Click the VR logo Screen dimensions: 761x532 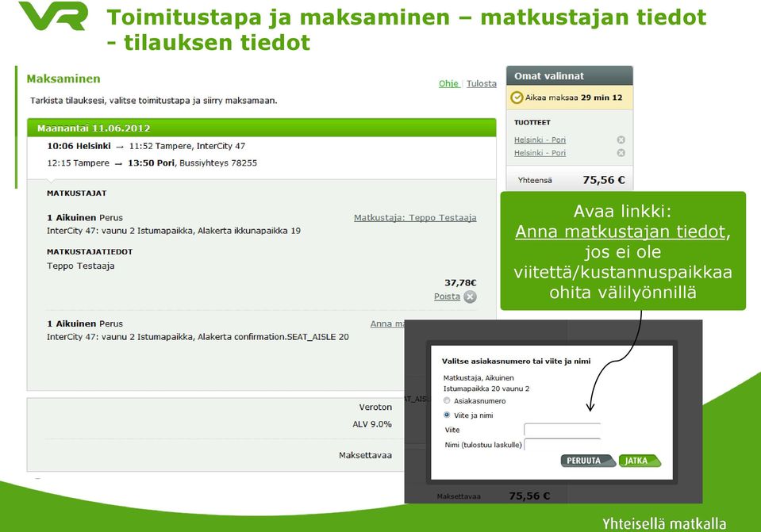coord(53,16)
